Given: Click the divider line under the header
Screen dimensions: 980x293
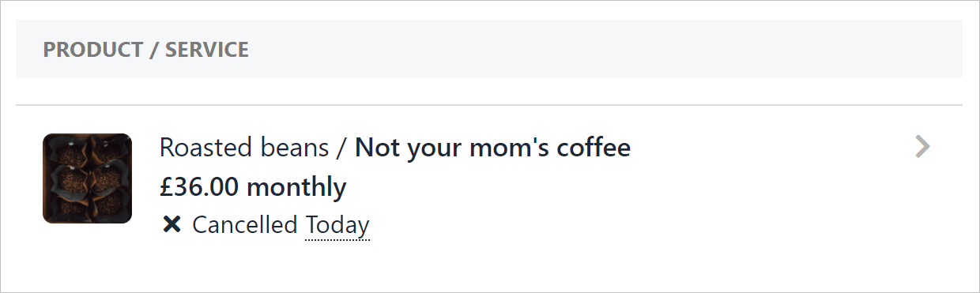Looking at the screenshot, I should 489,105.
